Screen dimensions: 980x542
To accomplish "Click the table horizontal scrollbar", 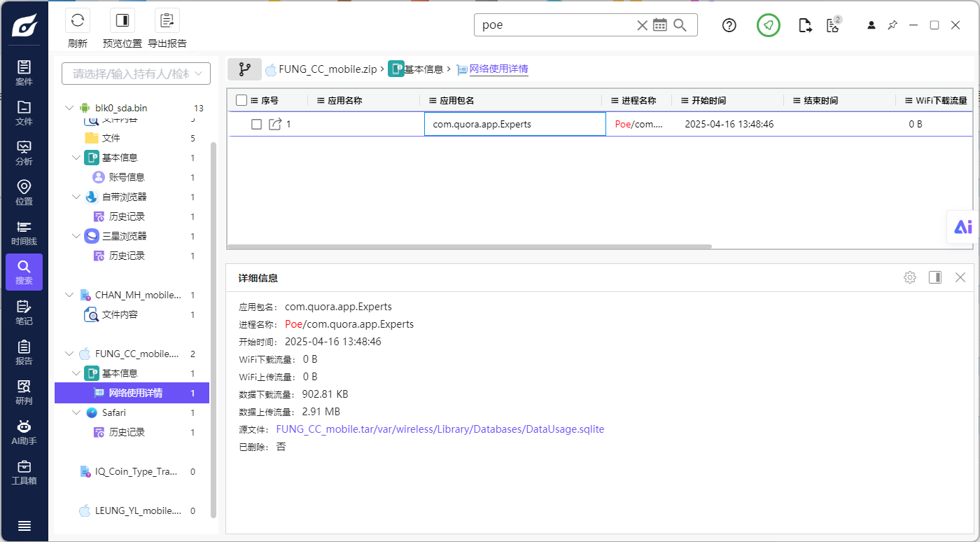I will click(x=470, y=246).
